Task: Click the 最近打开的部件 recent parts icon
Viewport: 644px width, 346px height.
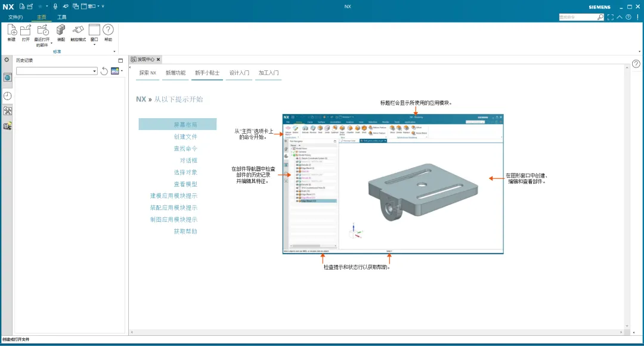Action: (x=42, y=31)
